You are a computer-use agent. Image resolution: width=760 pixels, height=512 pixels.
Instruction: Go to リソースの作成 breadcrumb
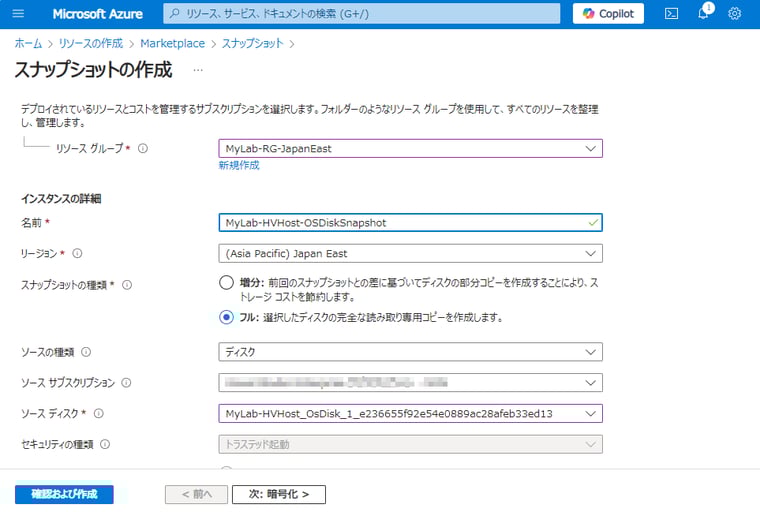pos(91,43)
